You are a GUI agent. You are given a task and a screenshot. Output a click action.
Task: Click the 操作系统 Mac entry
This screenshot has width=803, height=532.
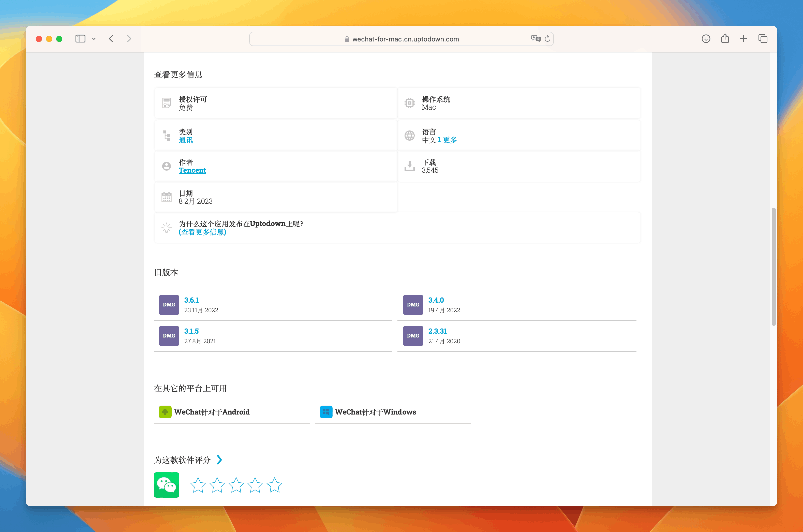pos(519,103)
